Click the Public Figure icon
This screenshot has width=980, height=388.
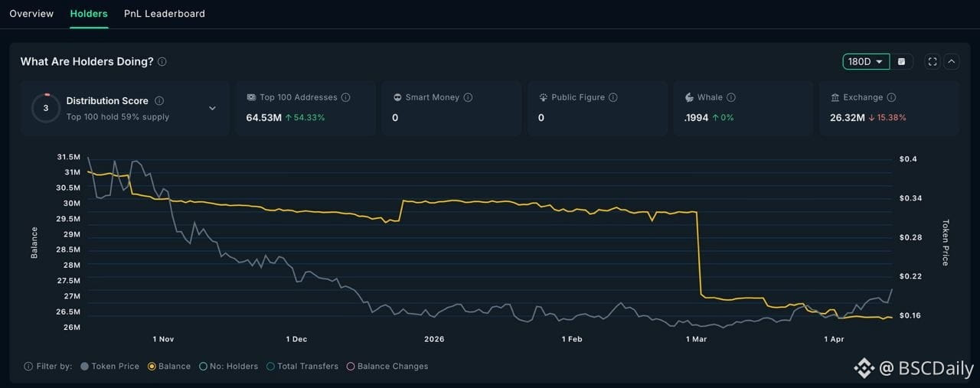(544, 98)
